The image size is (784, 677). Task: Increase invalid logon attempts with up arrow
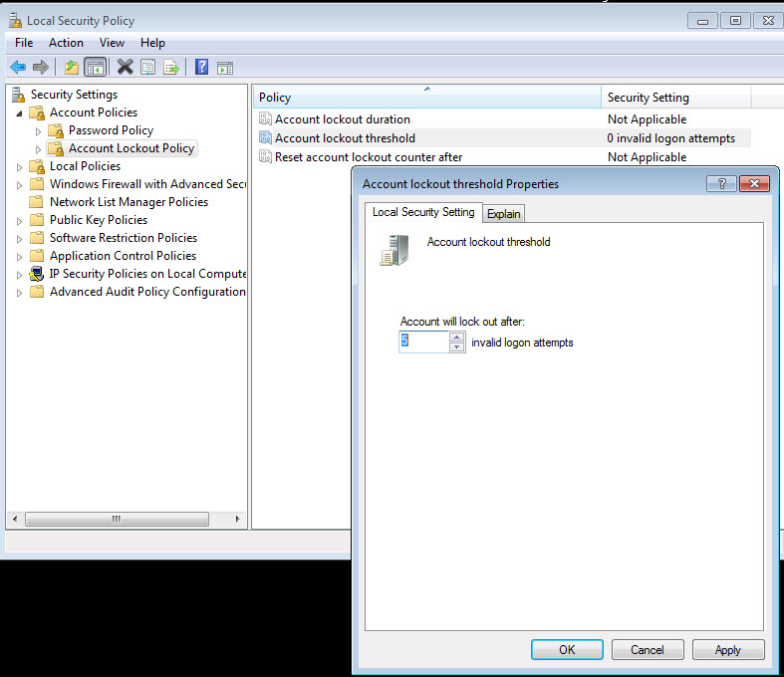tap(457, 337)
